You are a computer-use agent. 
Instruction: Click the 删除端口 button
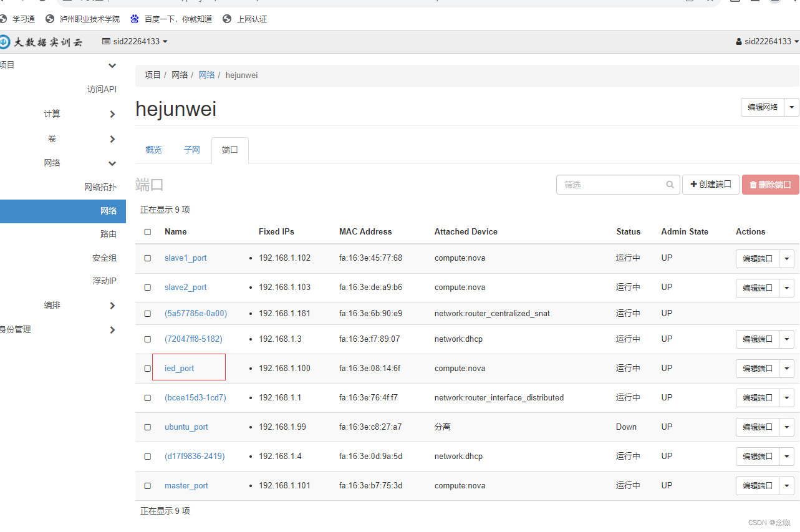pos(771,185)
